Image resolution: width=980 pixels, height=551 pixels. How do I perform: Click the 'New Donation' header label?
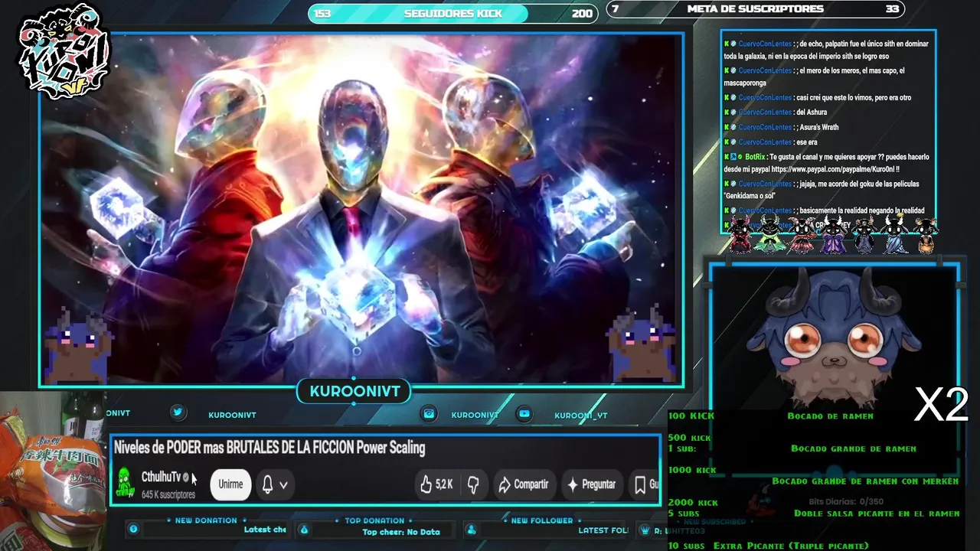click(206, 520)
